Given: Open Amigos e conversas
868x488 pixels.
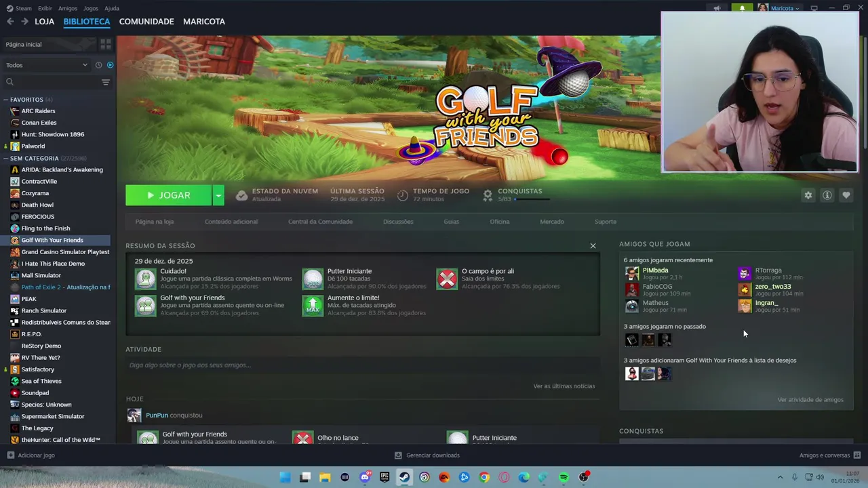Looking at the screenshot, I should (x=830, y=455).
